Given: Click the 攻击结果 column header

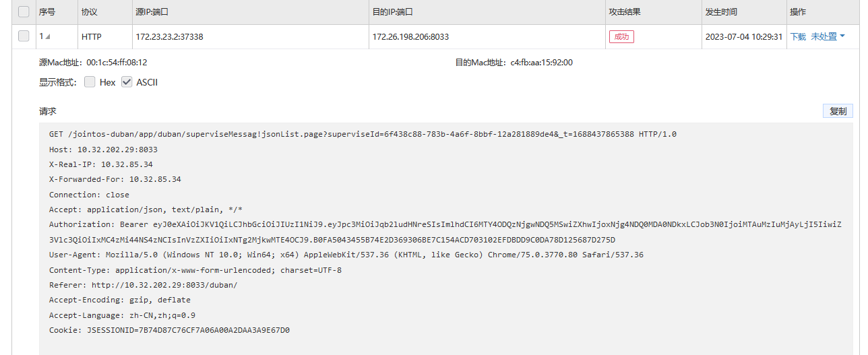Looking at the screenshot, I should 625,12.
